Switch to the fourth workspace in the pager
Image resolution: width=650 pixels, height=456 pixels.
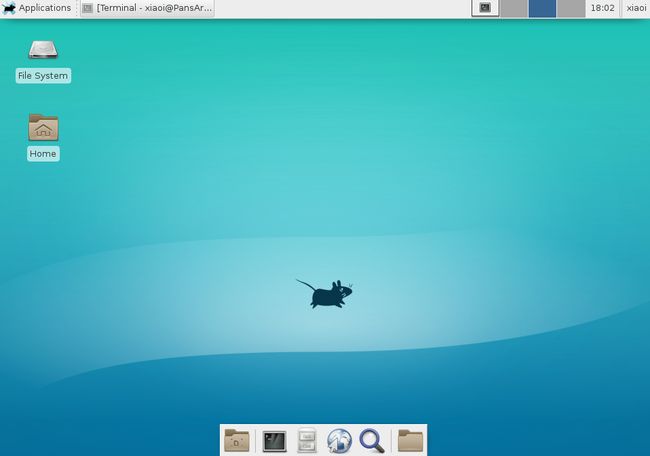(x=571, y=8)
